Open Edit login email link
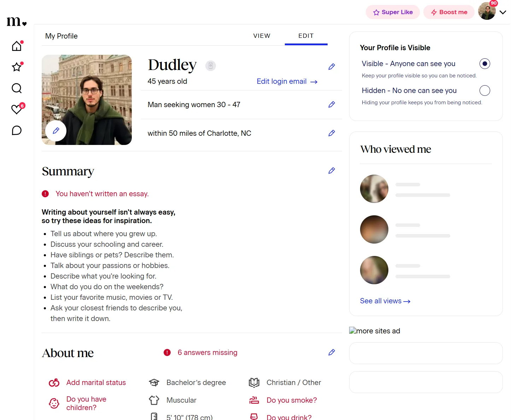Image resolution: width=511 pixels, height=420 pixels. (x=287, y=81)
